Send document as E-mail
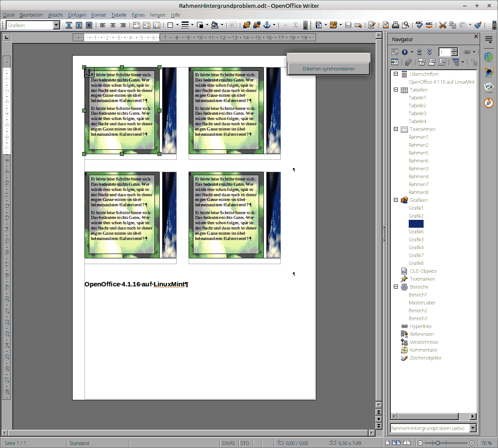Viewport: 498px width, 448px height. 358,25
